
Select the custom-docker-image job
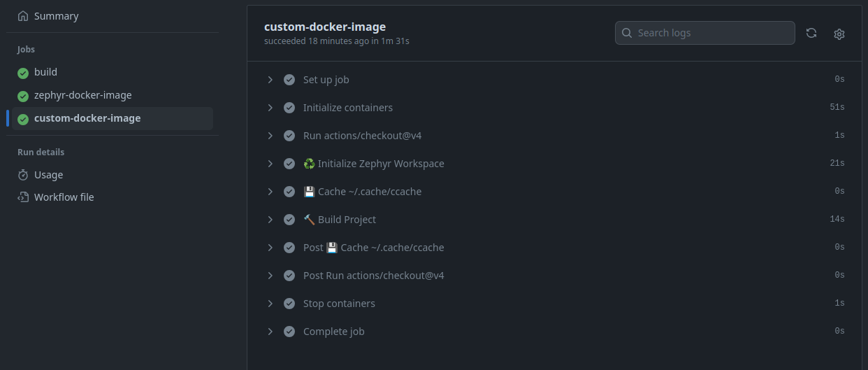87,118
